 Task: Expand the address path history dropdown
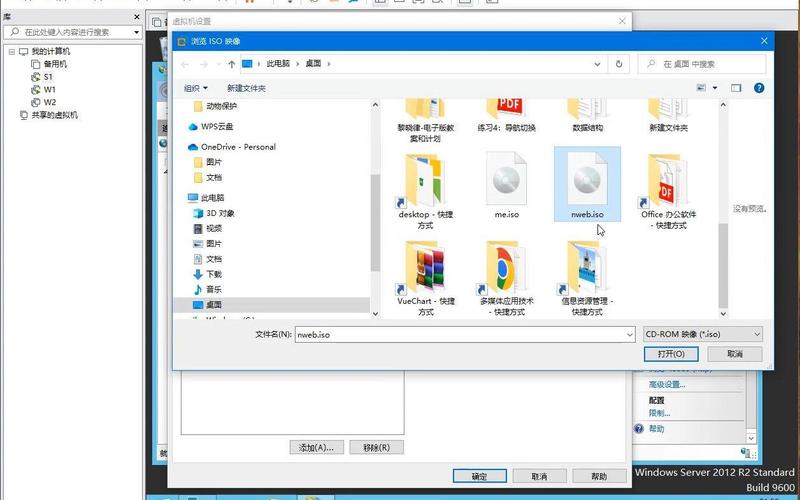[597, 64]
